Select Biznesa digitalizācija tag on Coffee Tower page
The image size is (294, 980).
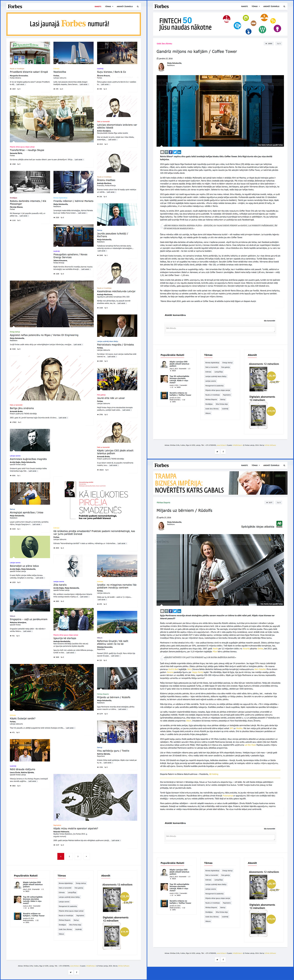coord(212,363)
